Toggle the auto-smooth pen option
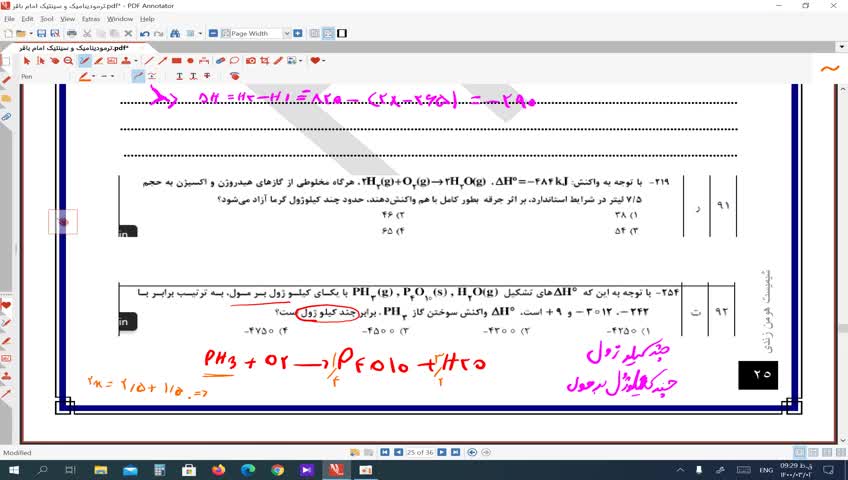 (x=152, y=76)
